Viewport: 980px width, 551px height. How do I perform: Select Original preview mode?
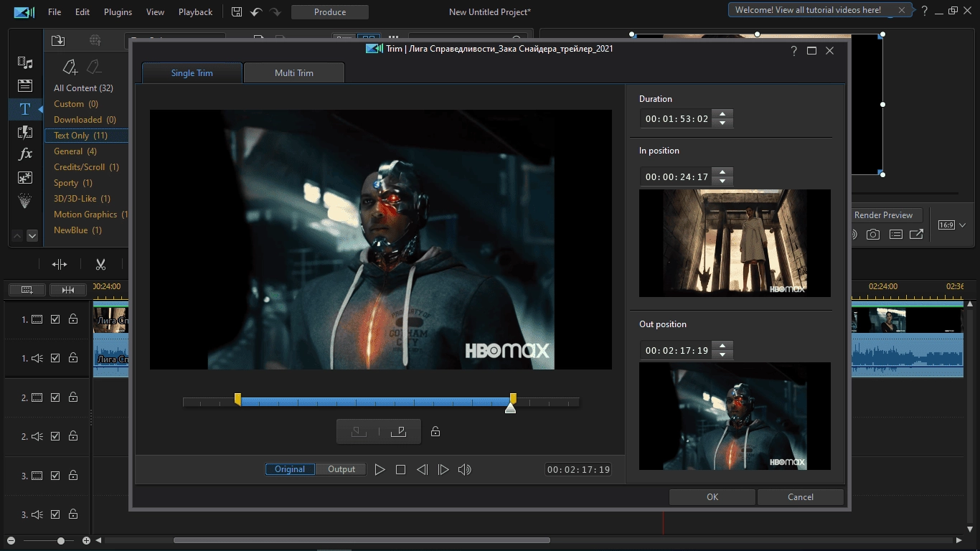[290, 469]
